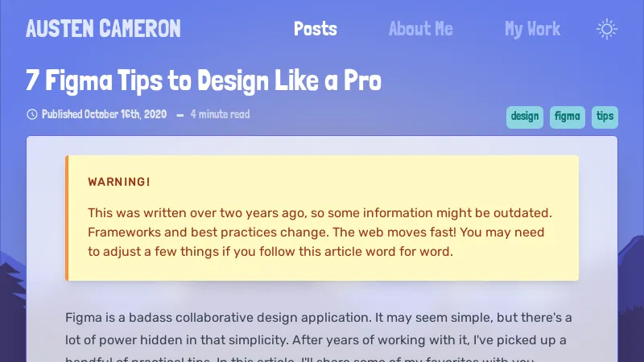Click the clock icon beside publish date
The image size is (644, 362).
point(32,114)
